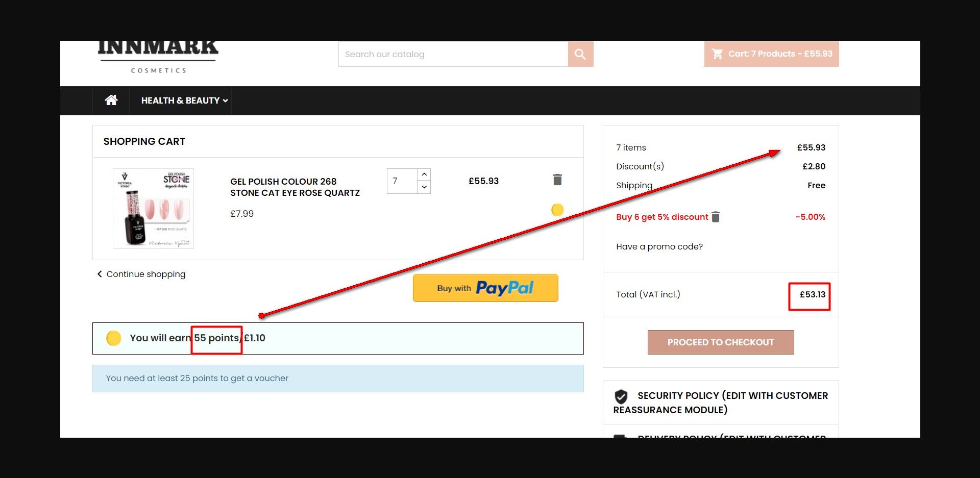Screen dimensions: 980x478
Task: Expand the Health & Beauty menu
Action: (184, 100)
